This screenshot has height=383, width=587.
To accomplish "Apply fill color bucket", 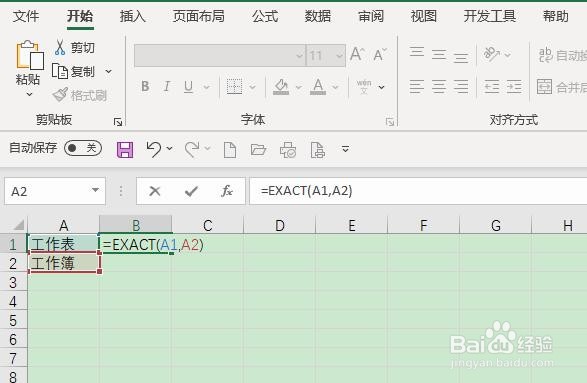I will pyautogui.click(x=281, y=86).
